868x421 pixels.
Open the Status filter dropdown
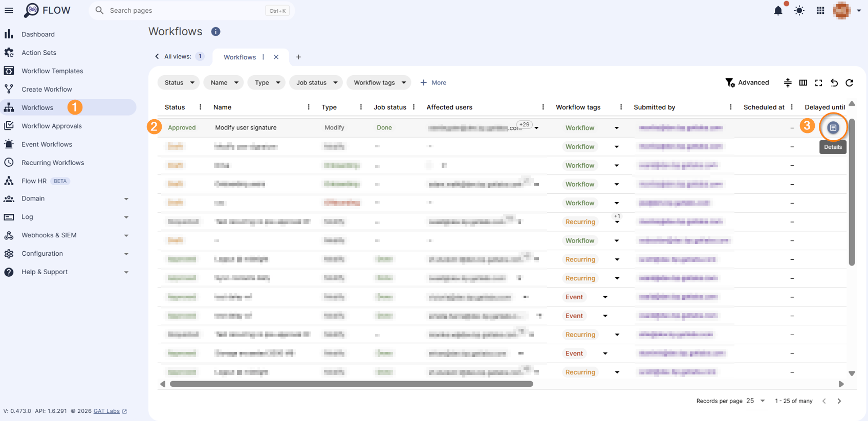pos(179,82)
